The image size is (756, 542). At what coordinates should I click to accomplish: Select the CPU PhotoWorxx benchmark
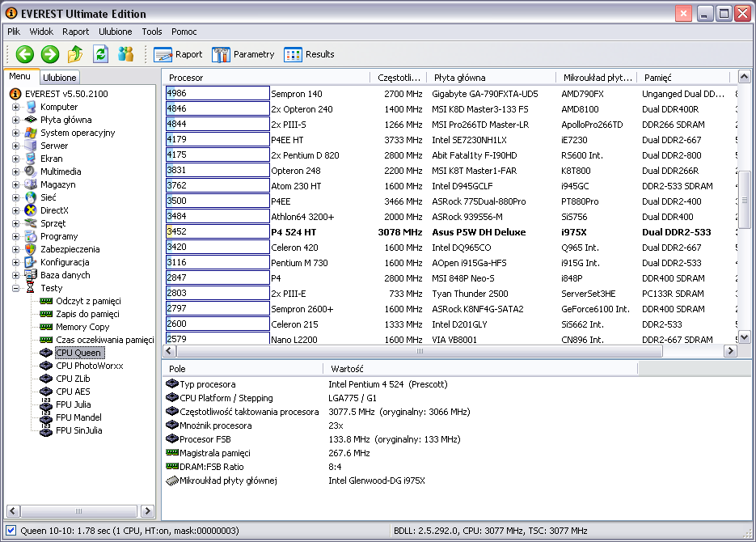[89, 366]
